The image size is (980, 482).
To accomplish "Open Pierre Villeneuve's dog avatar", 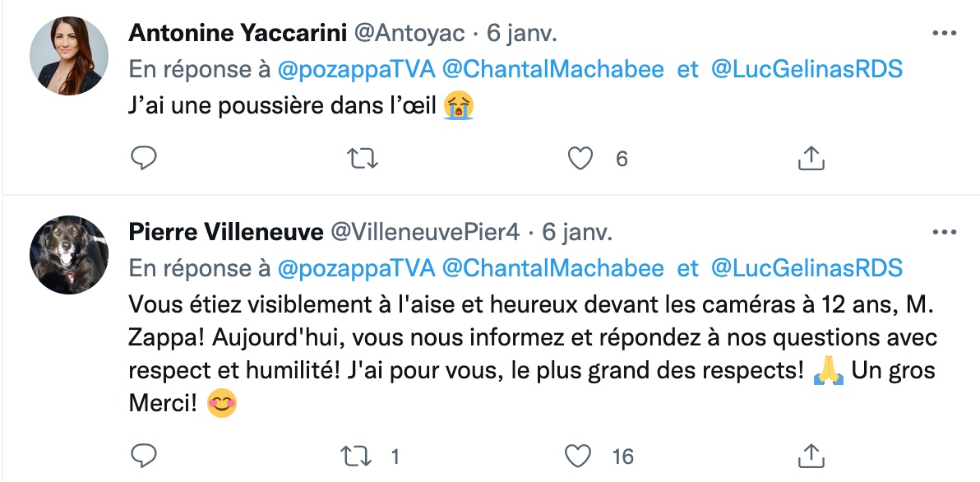I will point(69,255).
